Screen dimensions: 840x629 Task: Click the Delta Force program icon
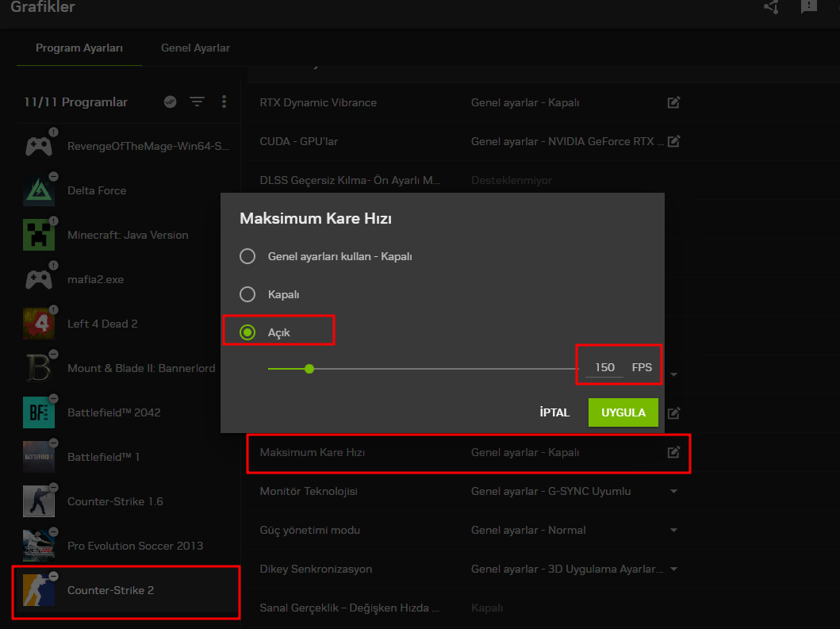coord(39,190)
